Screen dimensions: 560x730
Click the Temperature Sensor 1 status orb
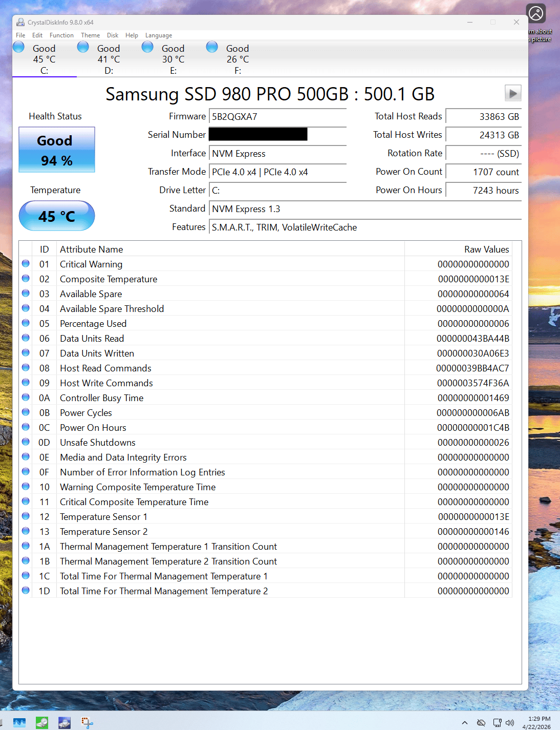pyautogui.click(x=26, y=516)
